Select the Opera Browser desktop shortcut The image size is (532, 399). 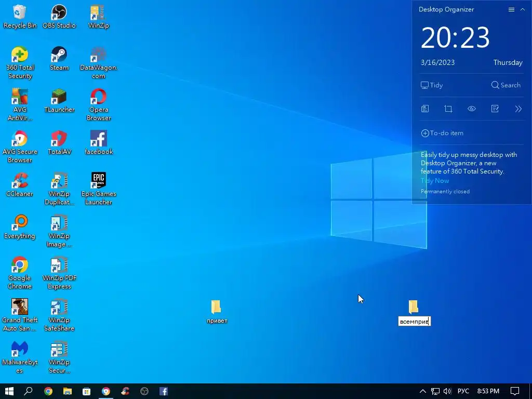pos(98,105)
